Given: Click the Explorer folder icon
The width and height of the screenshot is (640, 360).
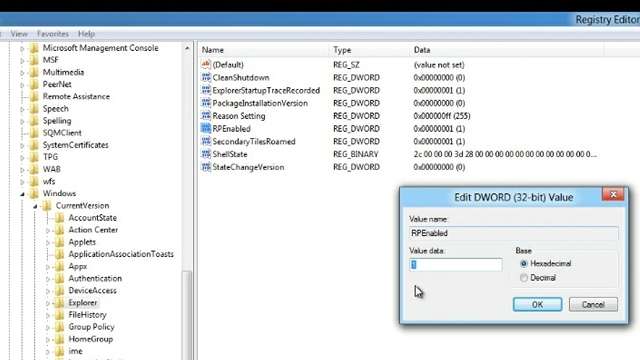Looking at the screenshot, I should (x=60, y=303).
